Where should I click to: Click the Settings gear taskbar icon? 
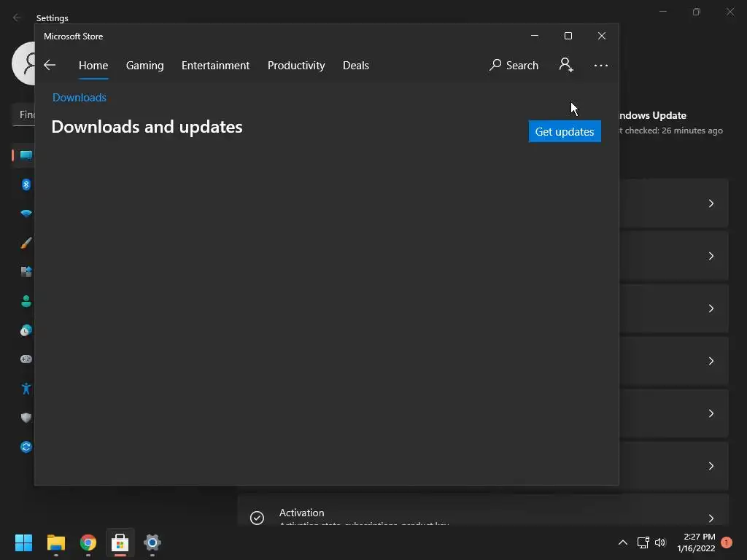152,542
